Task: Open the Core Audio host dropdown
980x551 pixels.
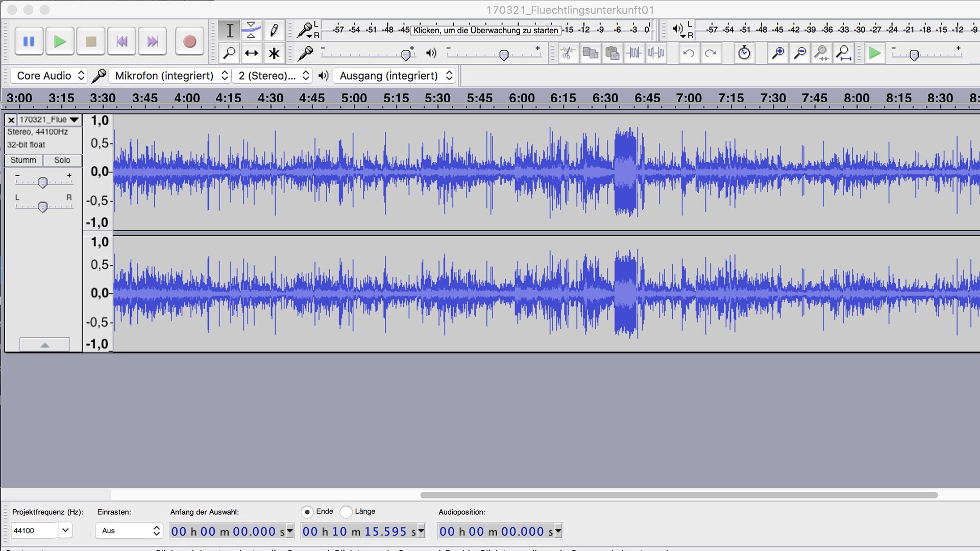Action: click(x=49, y=76)
